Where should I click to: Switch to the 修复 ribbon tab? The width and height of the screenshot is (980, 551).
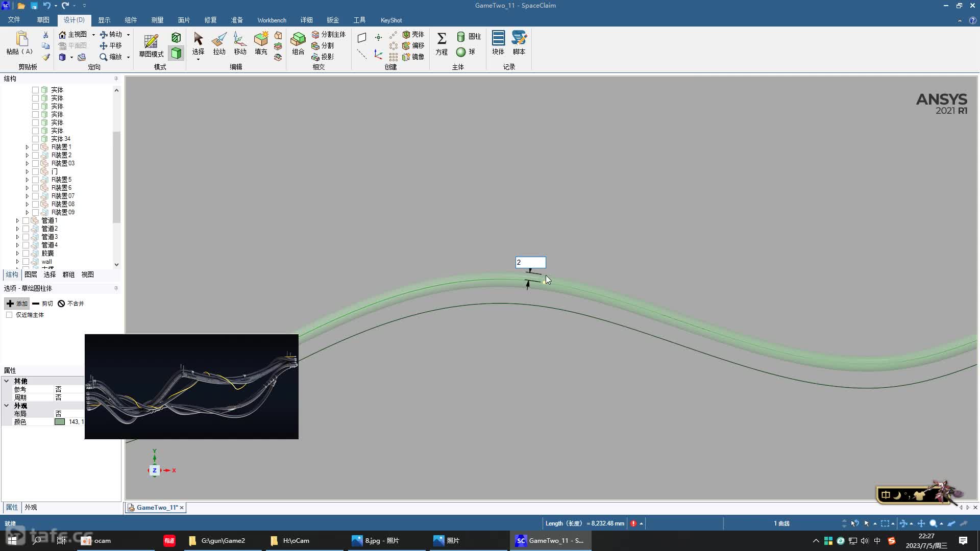pos(210,20)
